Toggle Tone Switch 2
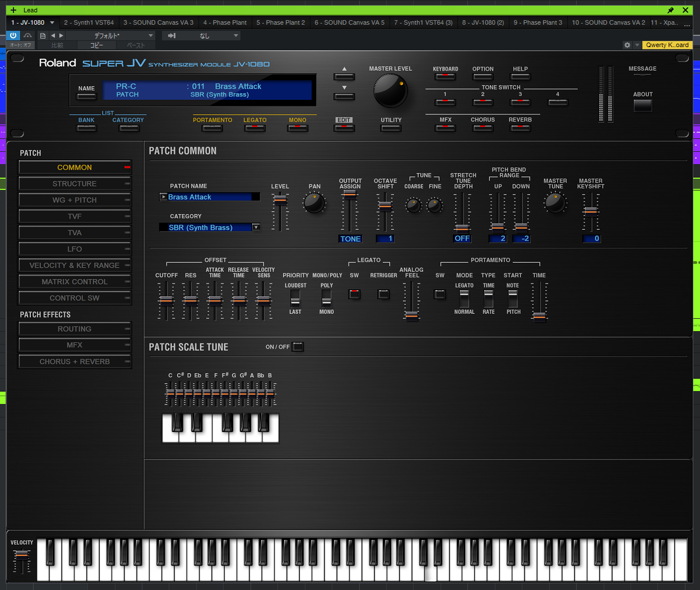The image size is (700, 590). pyautogui.click(x=483, y=102)
